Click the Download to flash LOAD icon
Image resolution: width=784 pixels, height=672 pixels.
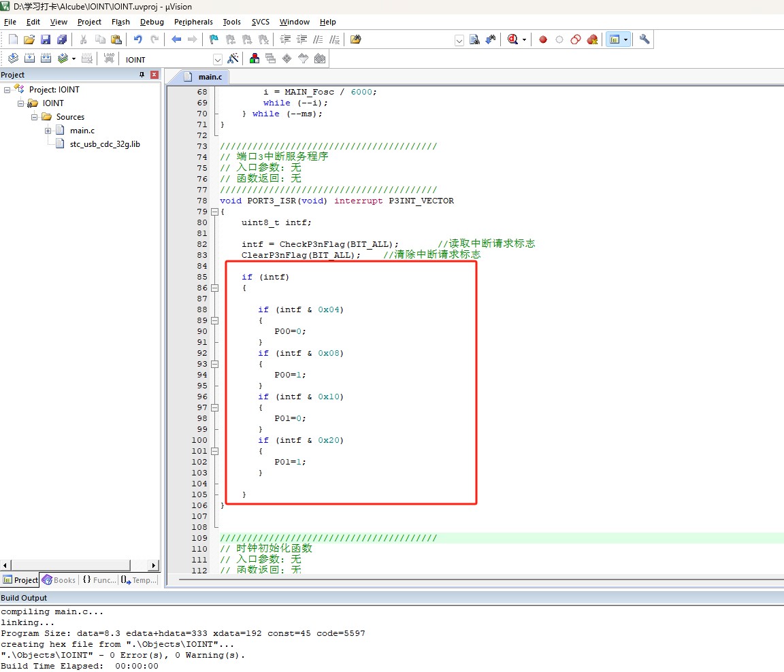109,58
